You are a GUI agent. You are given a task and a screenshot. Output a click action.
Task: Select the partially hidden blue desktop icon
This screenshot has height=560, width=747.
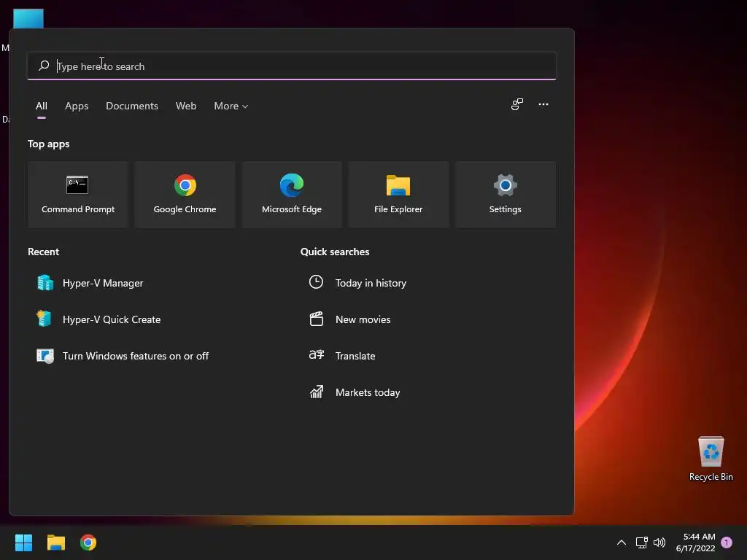coord(28,18)
